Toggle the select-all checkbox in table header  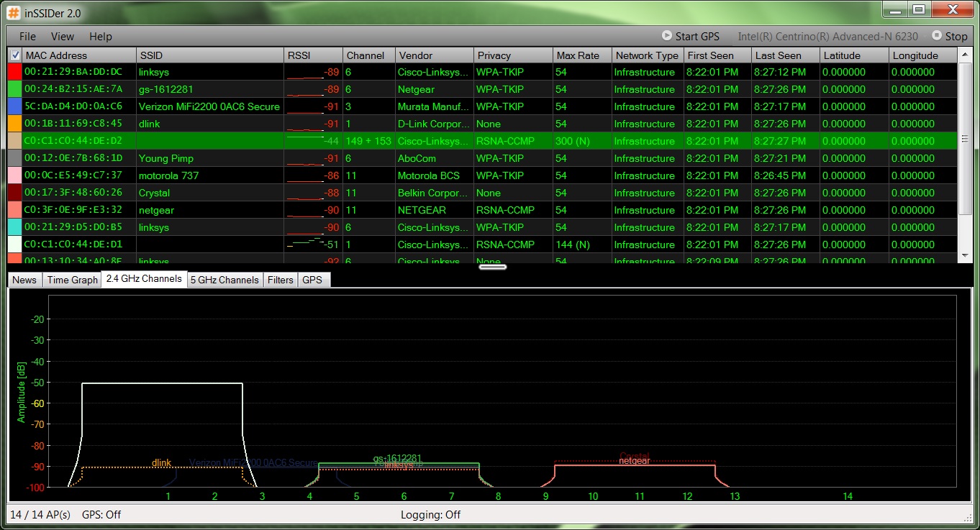15,55
